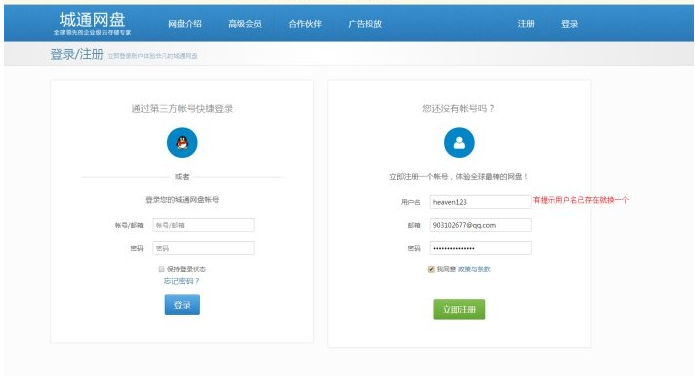Open the 政策与条款 link
This screenshot has width=695, height=376.
point(474,269)
